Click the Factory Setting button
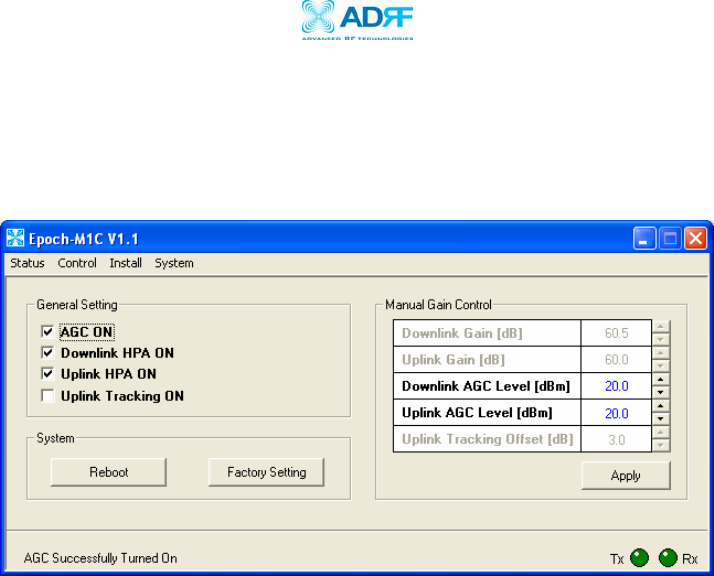 [266, 472]
